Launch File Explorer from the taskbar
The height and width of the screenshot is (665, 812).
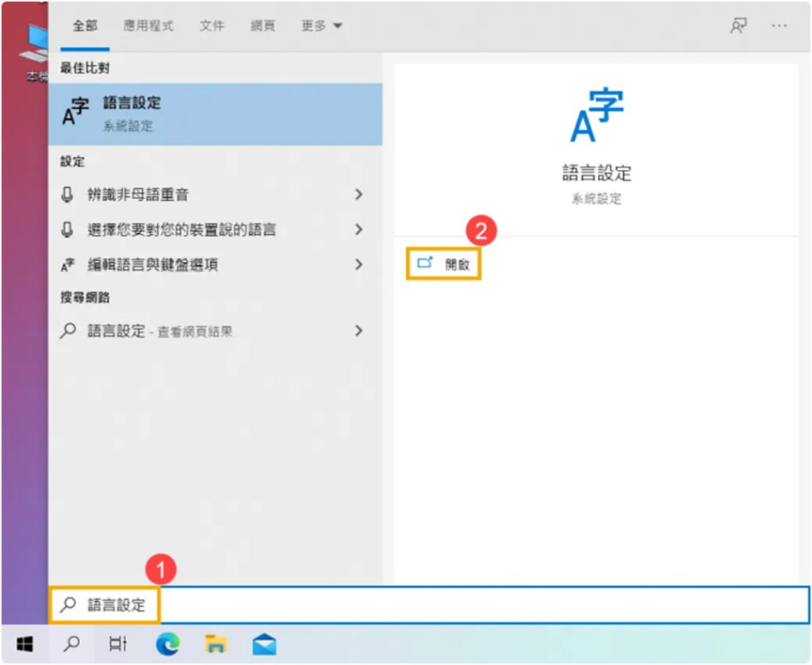pos(216,643)
